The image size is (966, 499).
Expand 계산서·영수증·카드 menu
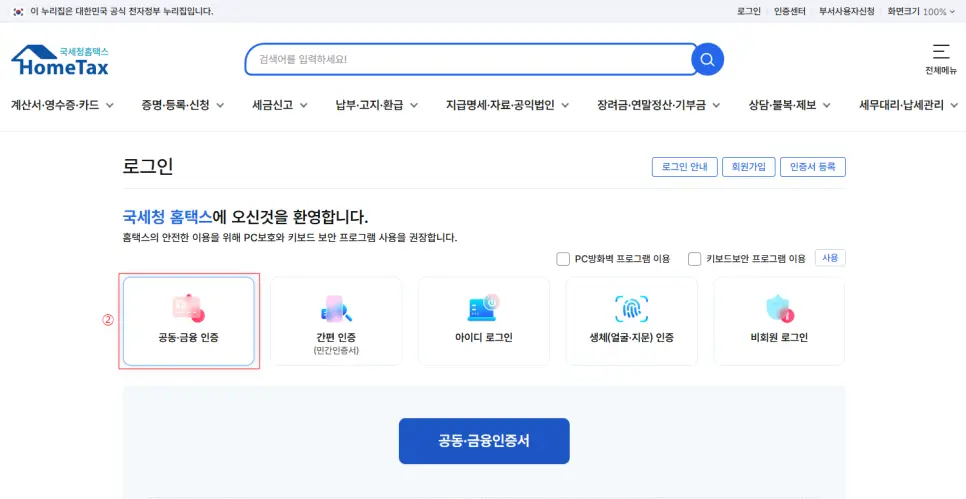tap(62, 105)
